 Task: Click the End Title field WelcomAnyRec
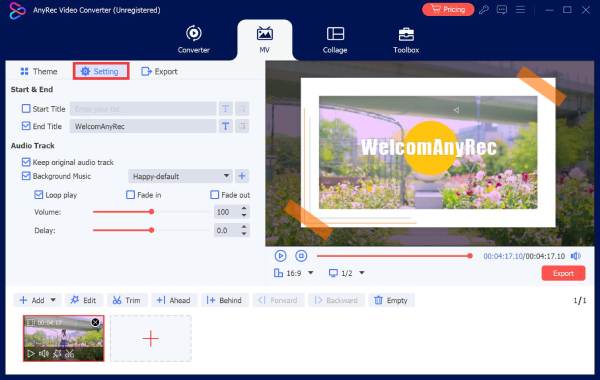point(143,126)
